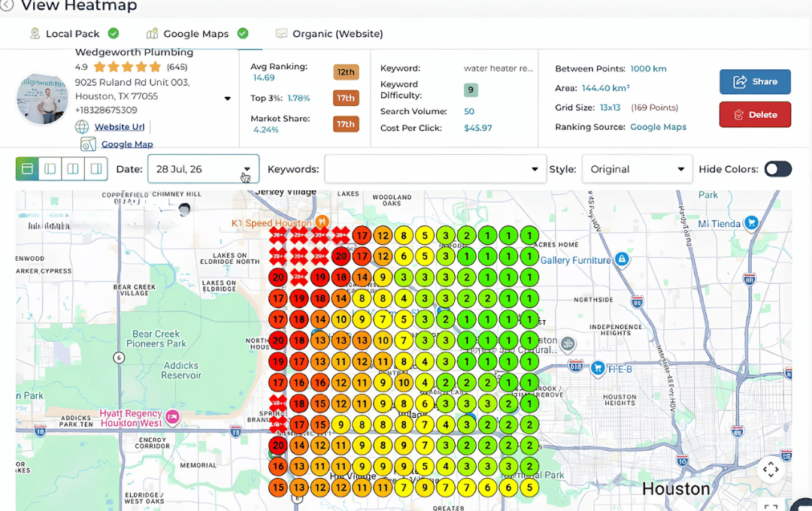This screenshot has height=511, width=812.
Task: Click the H-E-B shopping cart marker
Action: click(x=598, y=368)
